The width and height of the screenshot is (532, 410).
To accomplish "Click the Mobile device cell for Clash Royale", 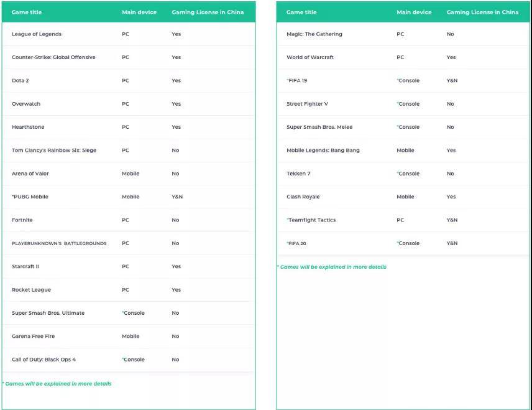I will click(405, 197).
